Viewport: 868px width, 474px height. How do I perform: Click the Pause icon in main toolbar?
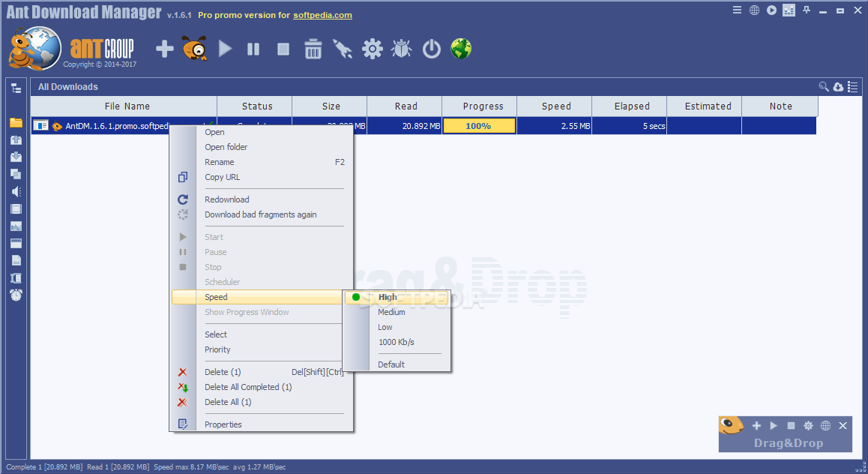coord(253,49)
